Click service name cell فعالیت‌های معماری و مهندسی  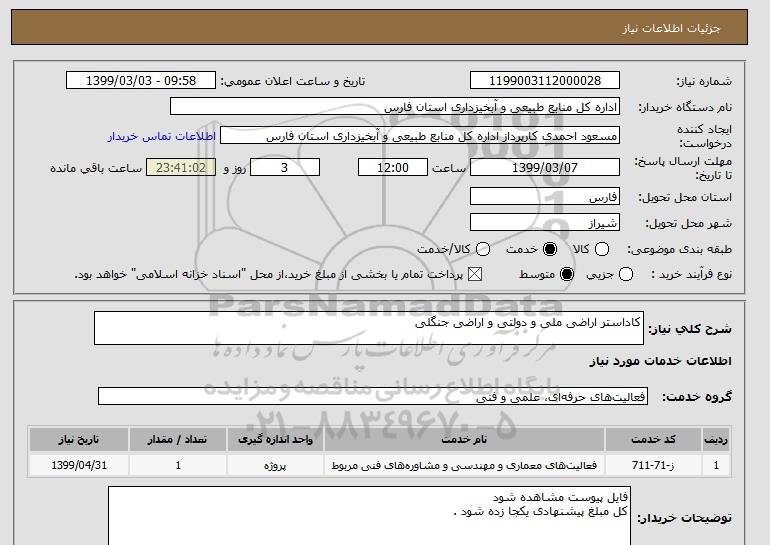pyautogui.click(x=464, y=465)
